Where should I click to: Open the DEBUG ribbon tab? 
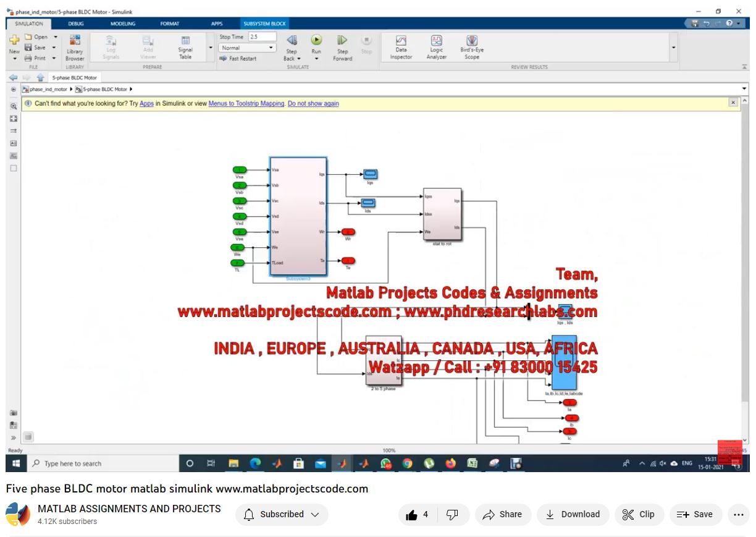click(76, 23)
